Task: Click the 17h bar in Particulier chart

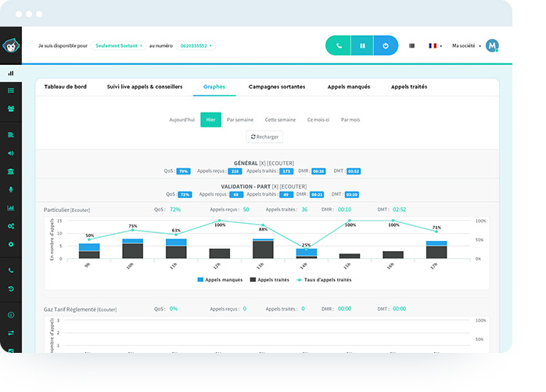Action: [x=436, y=250]
